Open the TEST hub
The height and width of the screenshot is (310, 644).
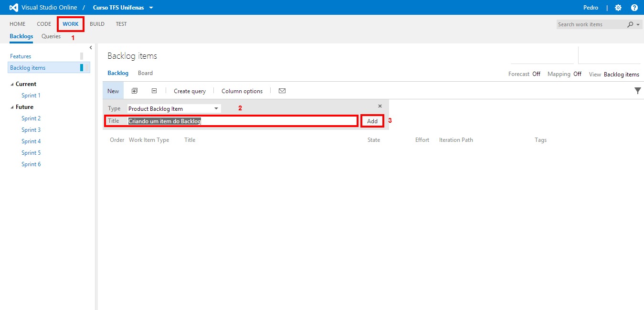click(x=121, y=24)
